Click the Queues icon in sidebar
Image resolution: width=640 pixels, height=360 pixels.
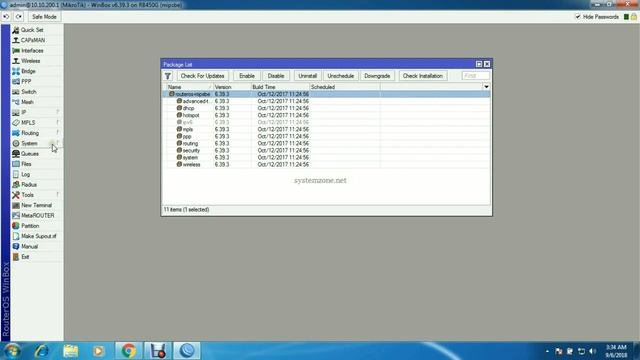[x=16, y=153]
